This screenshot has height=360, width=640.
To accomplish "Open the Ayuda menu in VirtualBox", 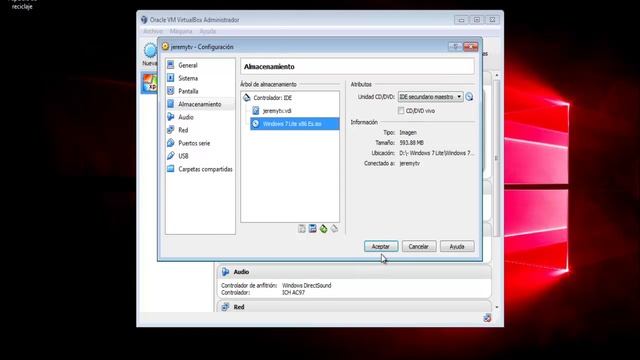I will click(207, 31).
